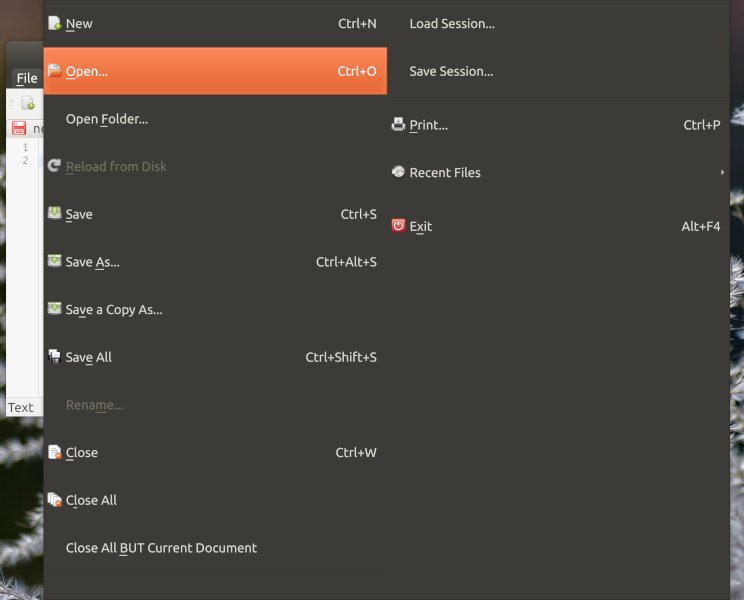The image size is (744, 600).
Task: Select Close menu entry
Action: click(215, 452)
